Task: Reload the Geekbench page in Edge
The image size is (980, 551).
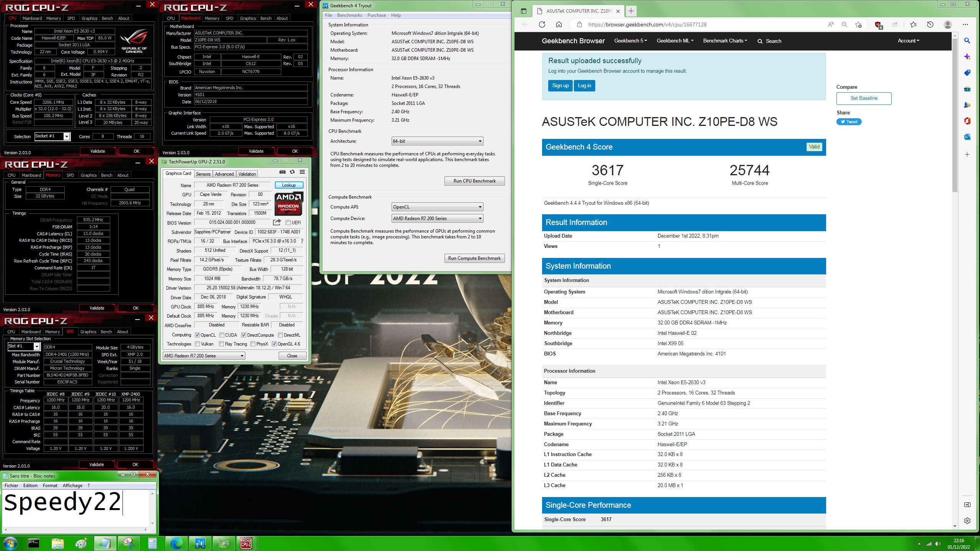Action: [x=542, y=24]
